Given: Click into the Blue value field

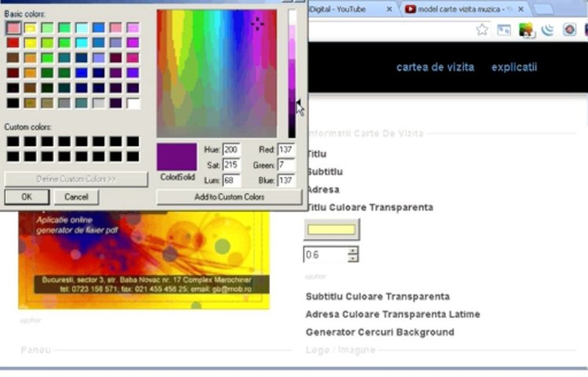Looking at the screenshot, I should 286,181.
